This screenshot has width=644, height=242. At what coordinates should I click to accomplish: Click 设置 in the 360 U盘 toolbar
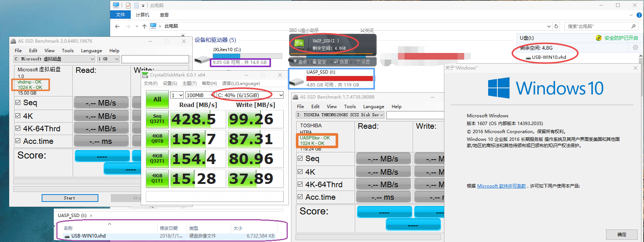(x=363, y=62)
